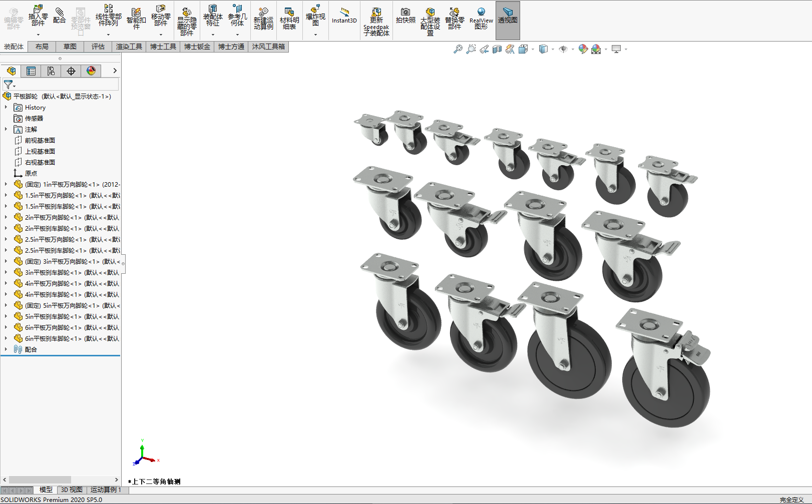The height and width of the screenshot is (504, 812).
Task: Activate the Section View icon
Action: coord(497,49)
